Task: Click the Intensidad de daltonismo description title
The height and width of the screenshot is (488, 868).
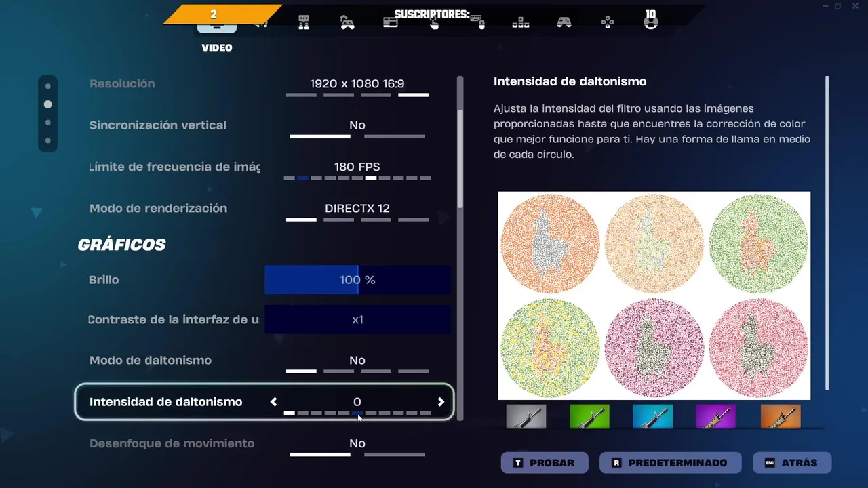Action: point(570,81)
